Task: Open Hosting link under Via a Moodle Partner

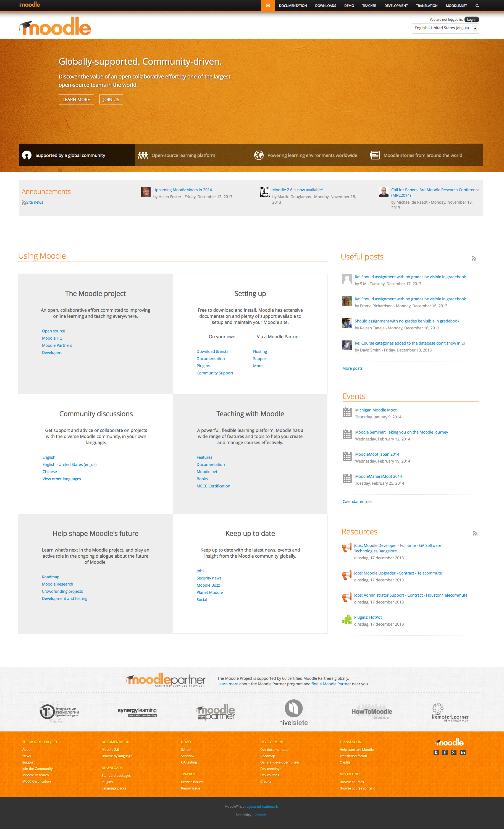Action: 260,351
